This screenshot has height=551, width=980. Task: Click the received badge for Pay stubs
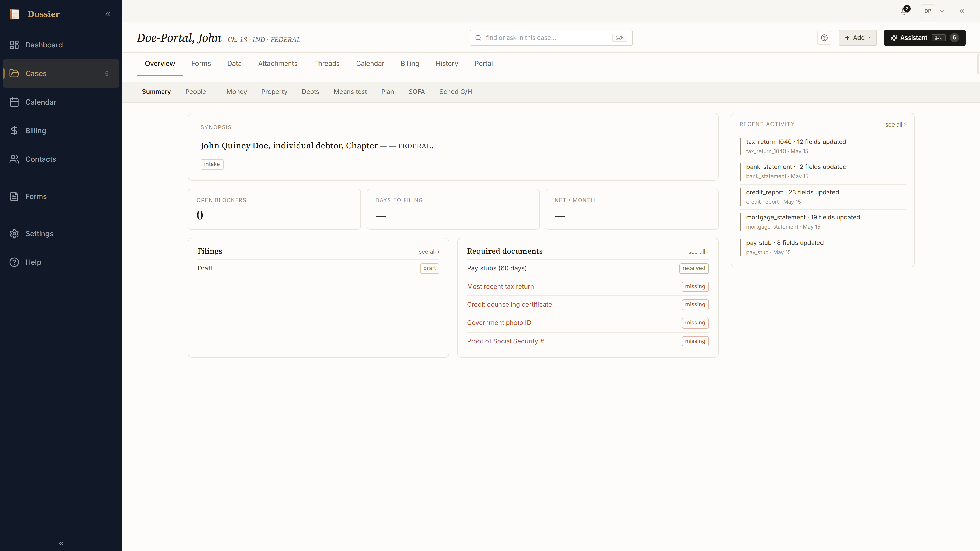pos(694,268)
